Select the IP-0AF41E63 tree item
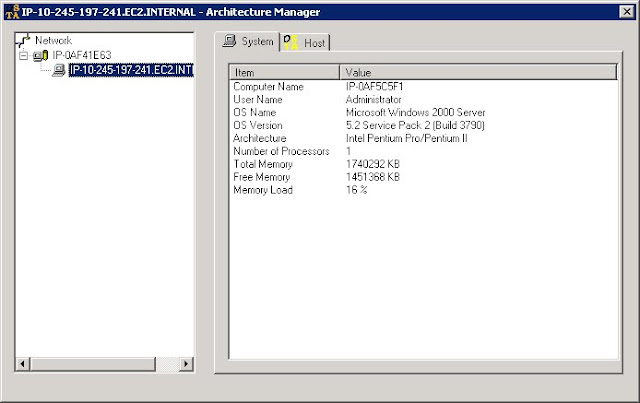This screenshot has height=403, width=640. 82,55
